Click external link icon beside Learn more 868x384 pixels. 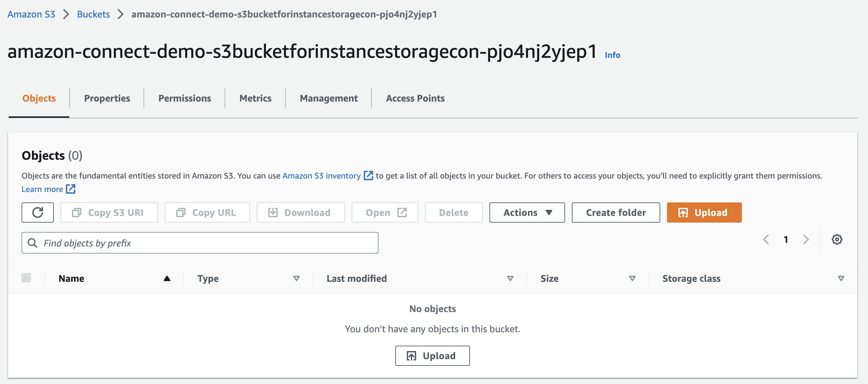pyautogui.click(x=71, y=189)
